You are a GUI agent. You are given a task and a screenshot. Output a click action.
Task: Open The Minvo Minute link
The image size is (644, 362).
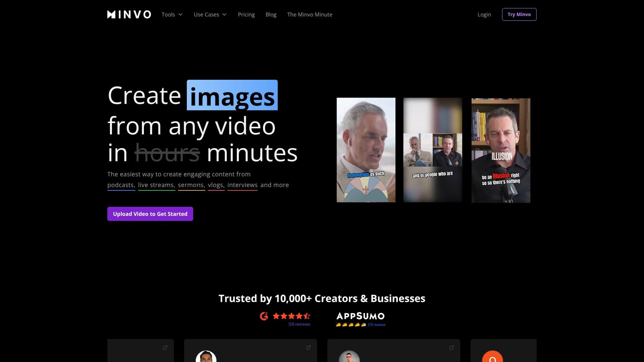310,14
